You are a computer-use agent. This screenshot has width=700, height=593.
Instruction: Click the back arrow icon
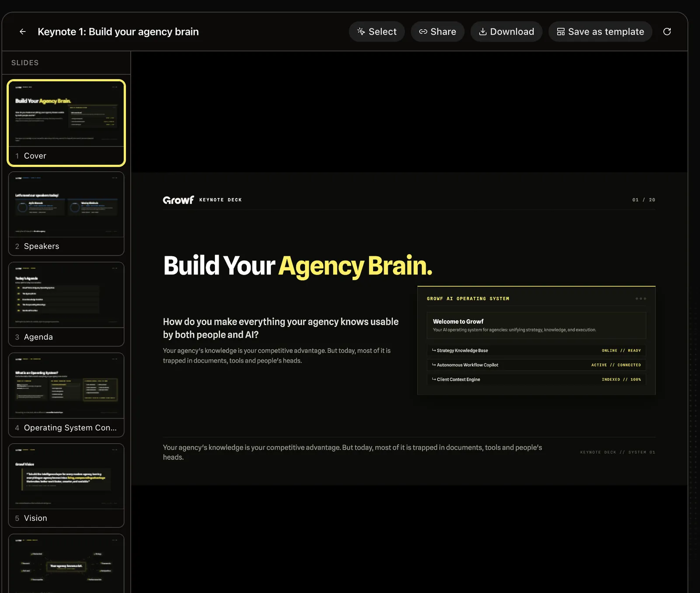23,31
